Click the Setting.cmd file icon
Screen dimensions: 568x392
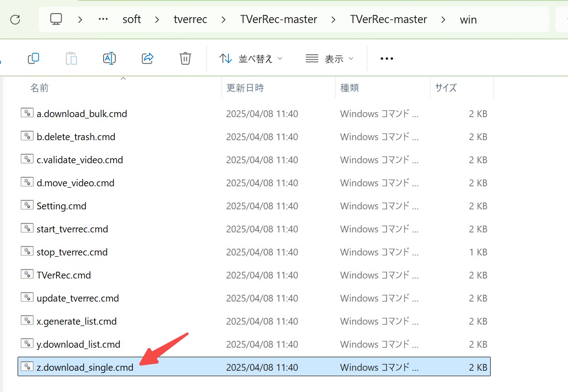tap(27, 206)
